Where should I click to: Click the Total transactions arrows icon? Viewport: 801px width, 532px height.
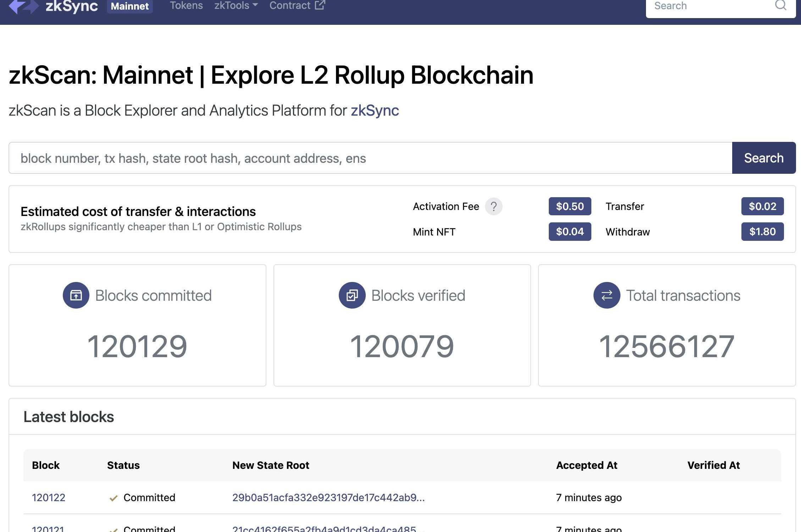tap(607, 295)
